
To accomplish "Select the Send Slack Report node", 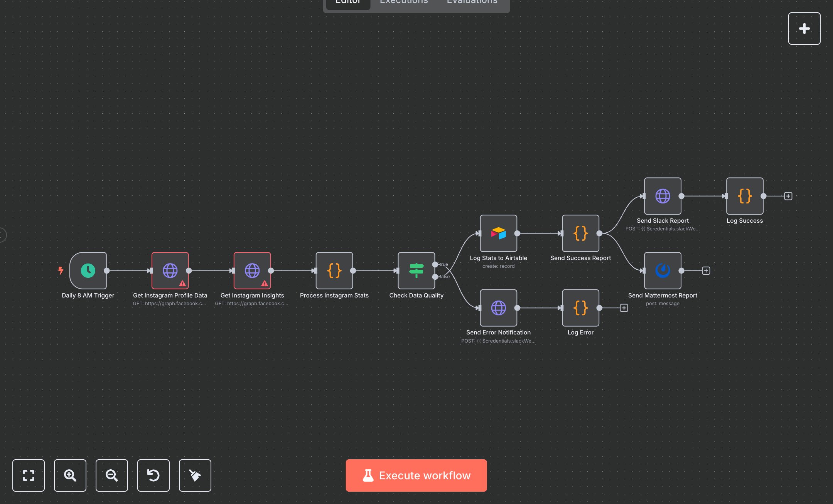I will pos(663,196).
